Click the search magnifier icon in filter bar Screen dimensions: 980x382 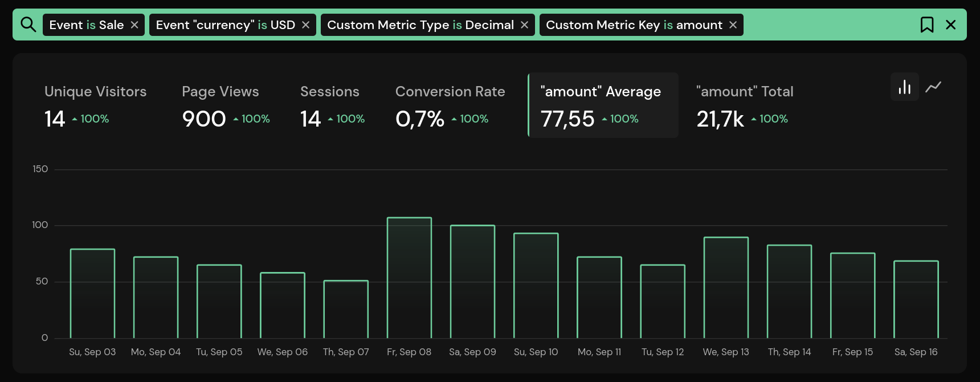point(28,25)
